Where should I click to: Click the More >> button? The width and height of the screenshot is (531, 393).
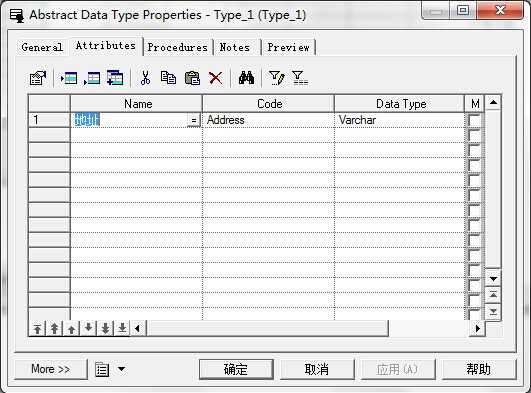[x=50, y=369]
